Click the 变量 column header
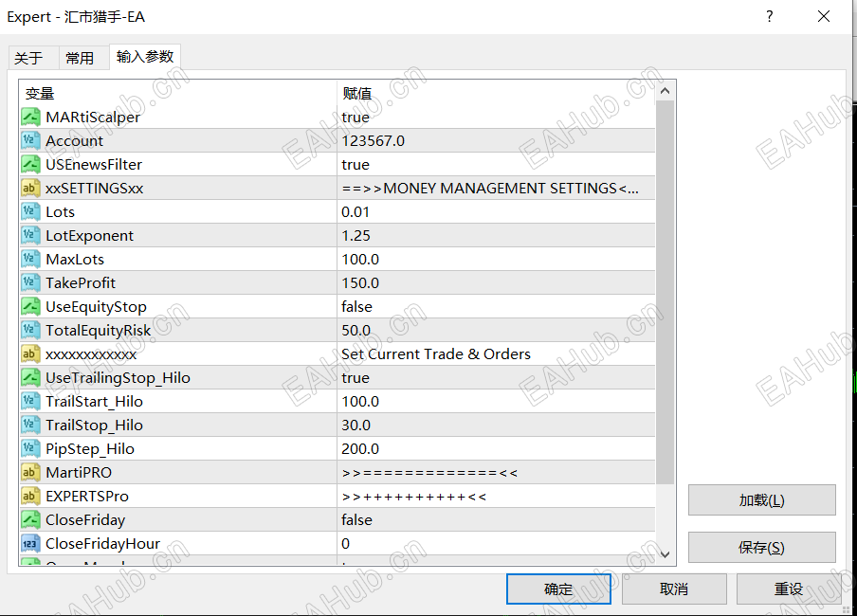This screenshot has width=857, height=616. (x=178, y=94)
